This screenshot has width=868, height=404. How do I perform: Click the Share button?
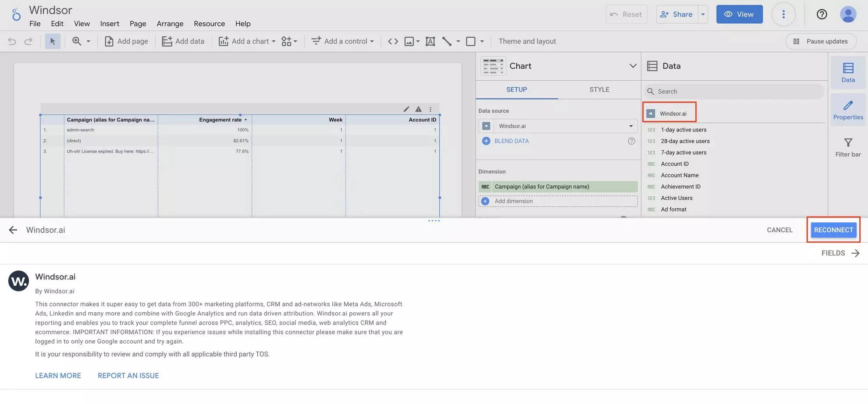tap(677, 14)
